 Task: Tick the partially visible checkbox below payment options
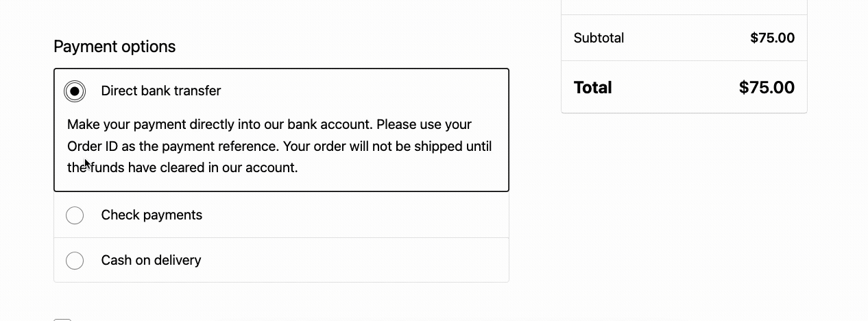pos(62,319)
